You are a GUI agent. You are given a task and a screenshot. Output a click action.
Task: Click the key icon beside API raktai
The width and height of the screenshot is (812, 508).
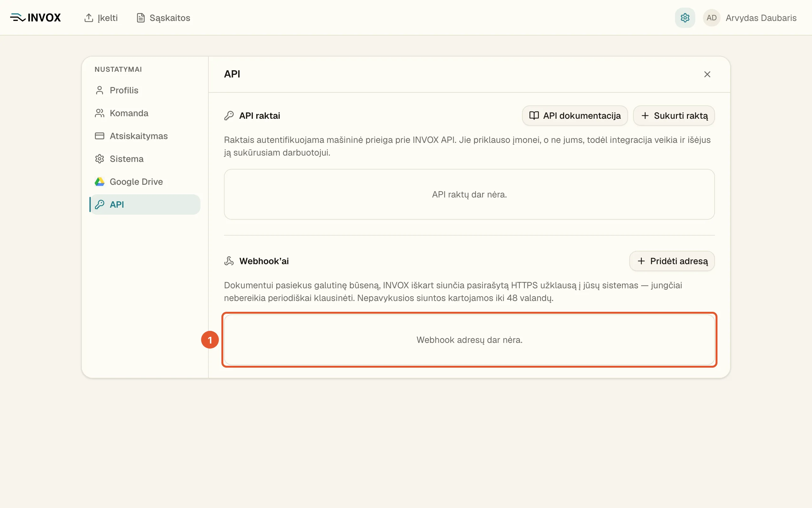(x=229, y=116)
